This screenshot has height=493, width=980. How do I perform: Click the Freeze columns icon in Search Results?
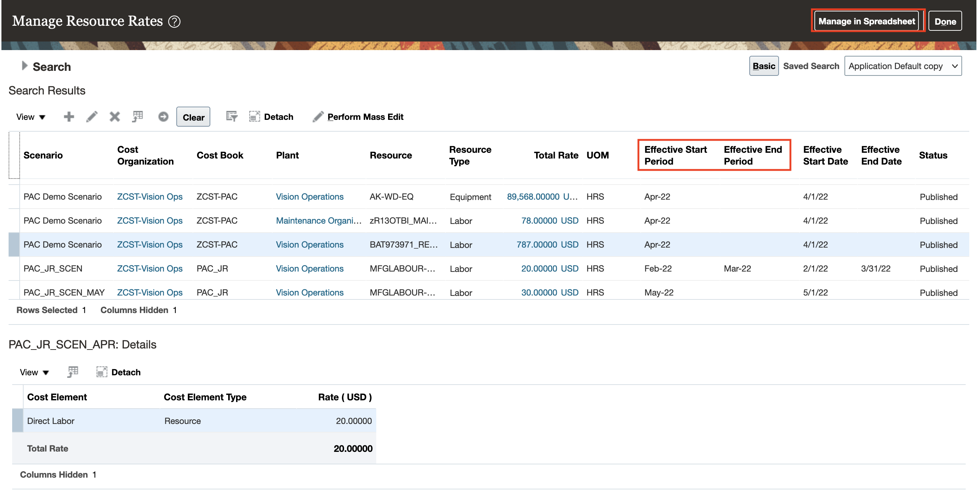[x=138, y=117]
